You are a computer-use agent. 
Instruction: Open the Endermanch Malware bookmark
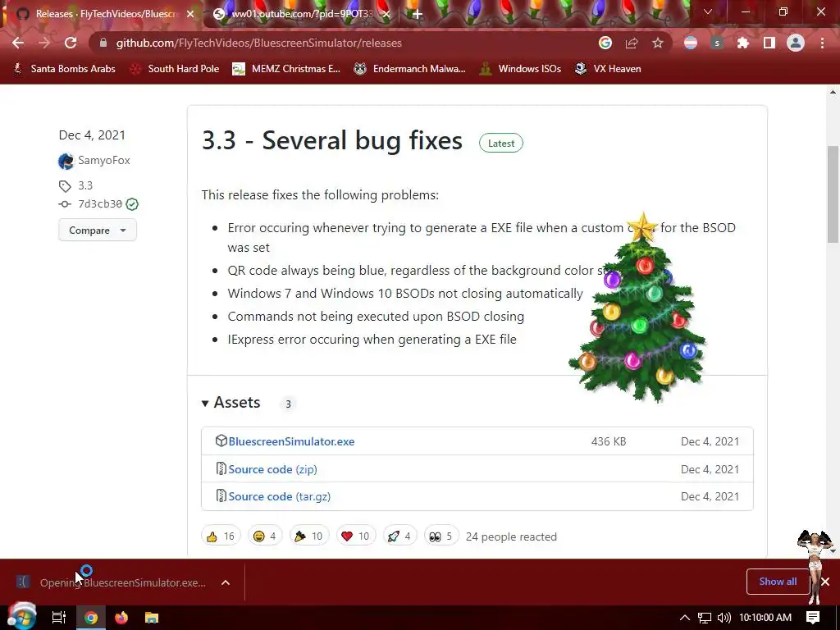[410, 69]
